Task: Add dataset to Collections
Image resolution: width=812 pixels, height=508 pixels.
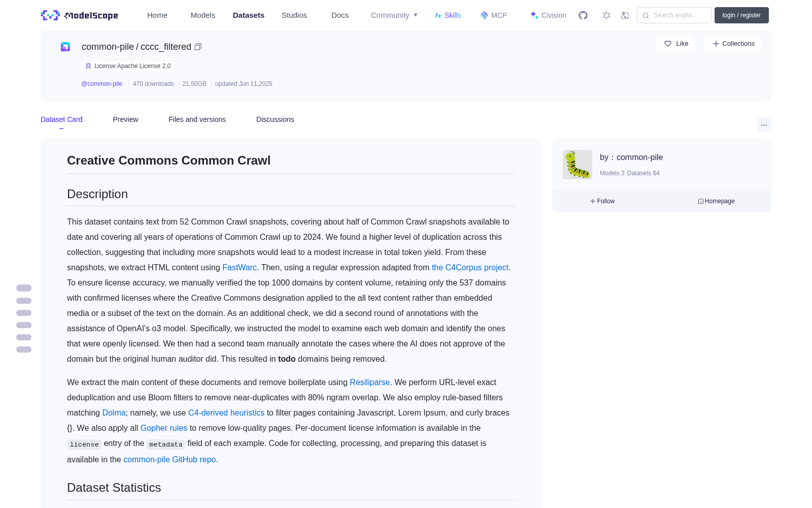Action: click(733, 44)
